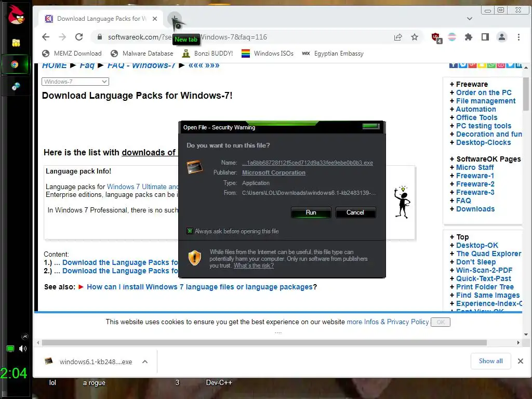The height and width of the screenshot is (399, 532).
Task: Accept cookies with the OK button
Action: click(441, 322)
